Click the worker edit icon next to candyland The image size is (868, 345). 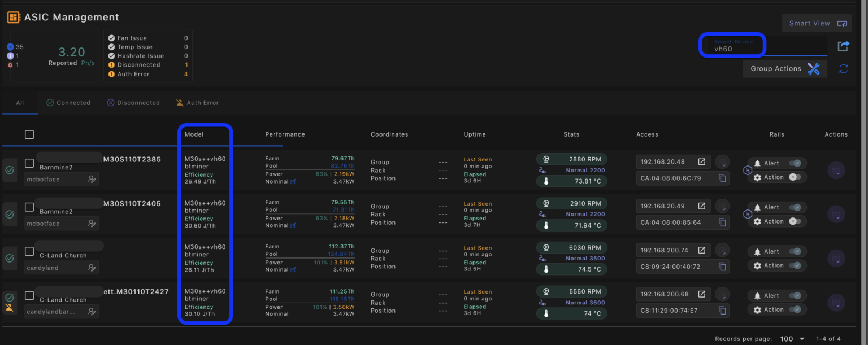92,268
